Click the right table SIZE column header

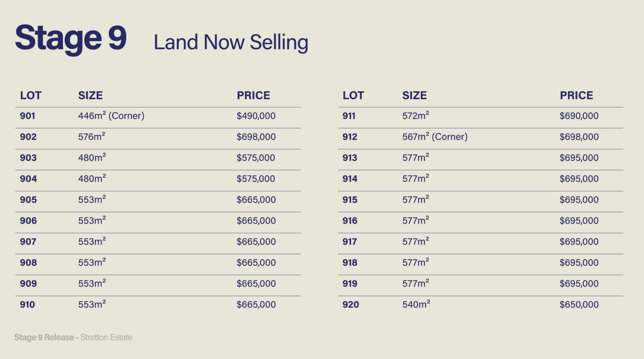click(x=414, y=96)
